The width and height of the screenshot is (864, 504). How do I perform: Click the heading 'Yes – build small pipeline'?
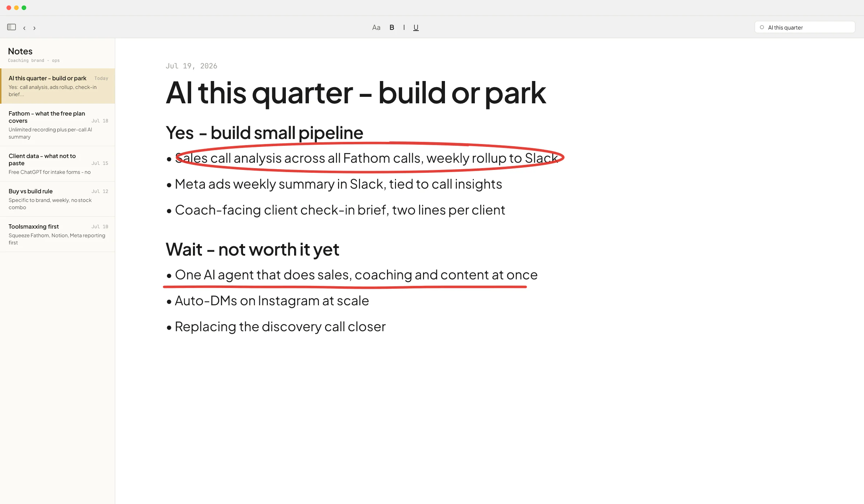pos(265,133)
